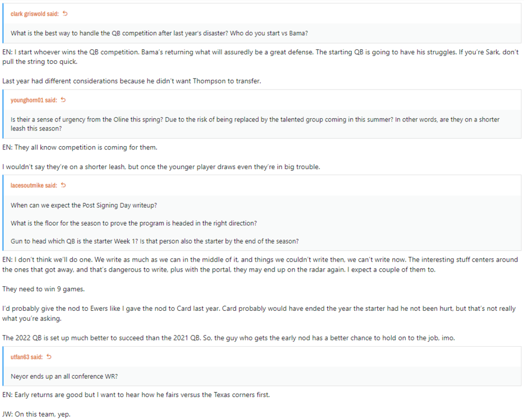Click the "JW: On this team, yep." reply
The image size is (524, 420).
tap(36, 414)
